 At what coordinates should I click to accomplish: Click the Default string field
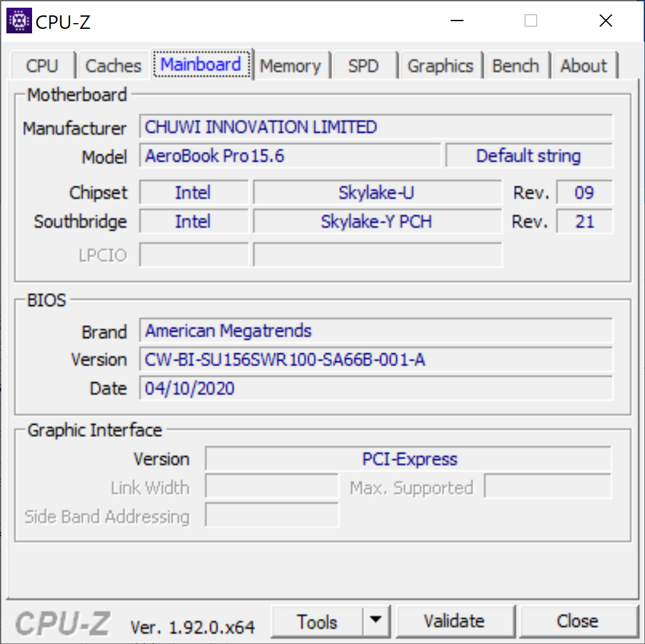tap(529, 155)
